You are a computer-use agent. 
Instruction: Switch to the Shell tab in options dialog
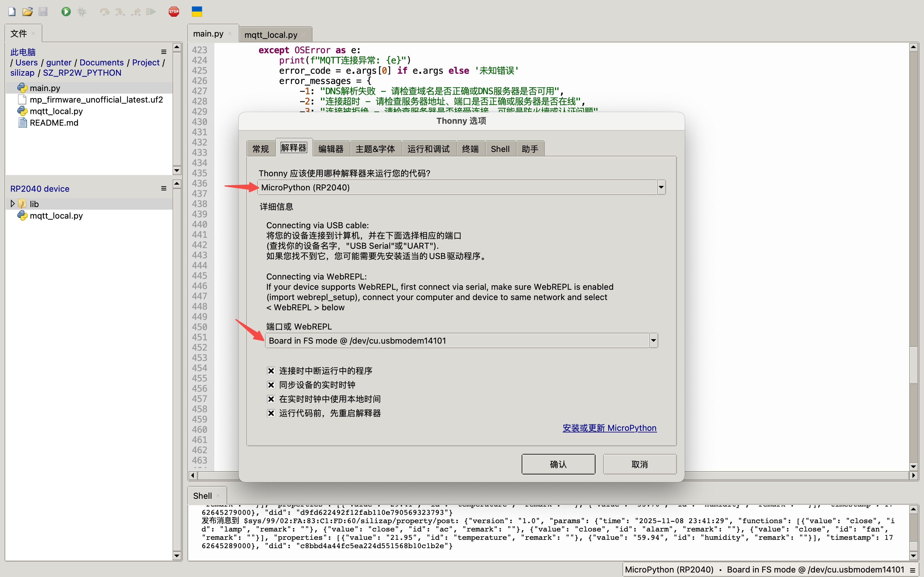pyautogui.click(x=500, y=148)
